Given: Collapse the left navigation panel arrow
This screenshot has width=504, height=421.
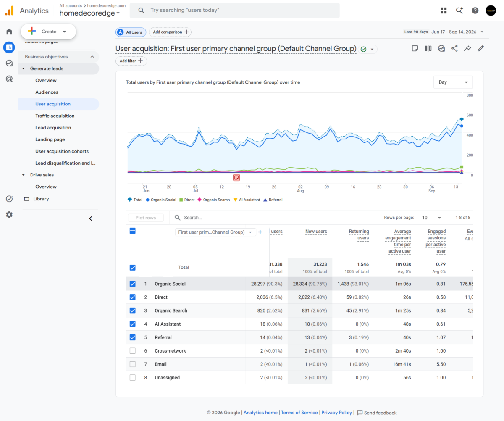Looking at the screenshot, I should point(90,218).
